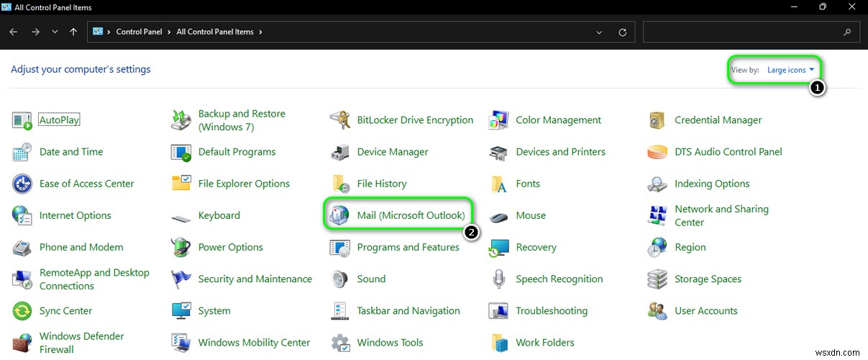Screen dimensions: 868x360
Task: Click the Power Options icon
Action: [181, 247]
